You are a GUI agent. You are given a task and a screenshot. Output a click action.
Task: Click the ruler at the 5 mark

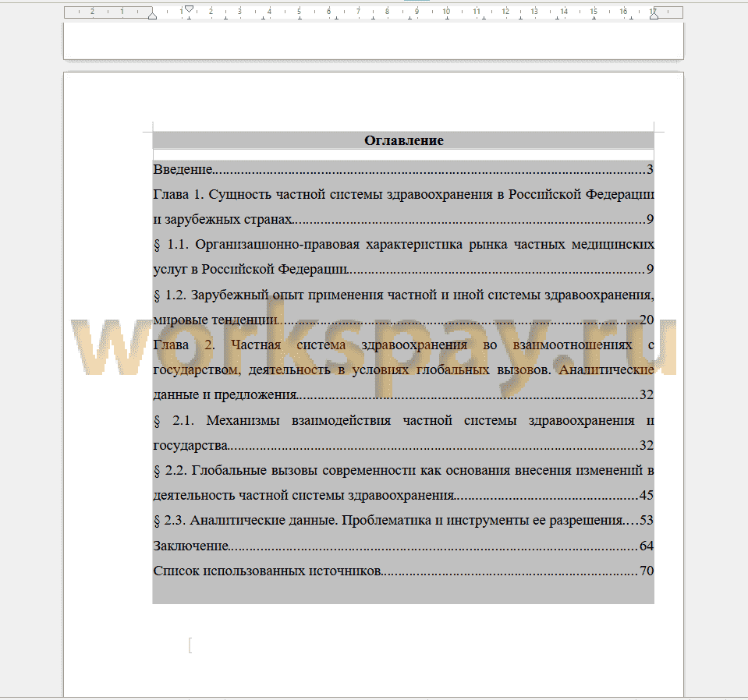tap(299, 12)
